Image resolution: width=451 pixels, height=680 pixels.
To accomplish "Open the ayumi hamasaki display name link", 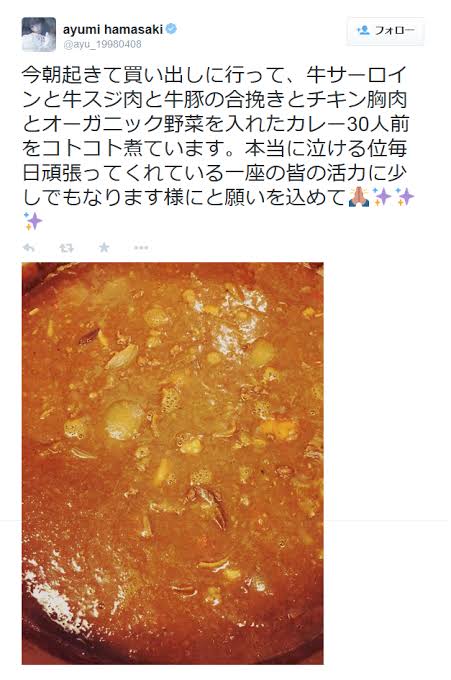I will click(x=113, y=29).
